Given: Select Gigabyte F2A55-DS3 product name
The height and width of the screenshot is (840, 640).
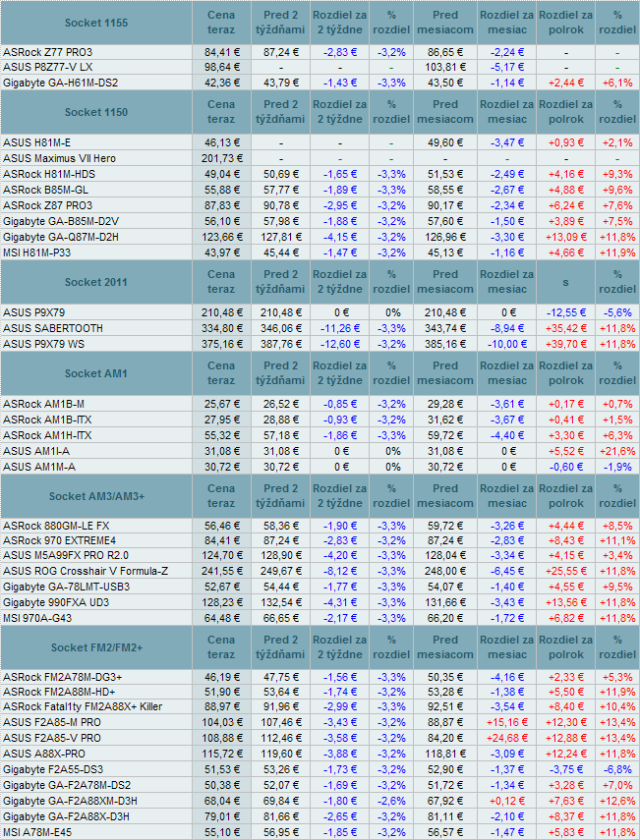Looking at the screenshot, I should tap(53, 769).
